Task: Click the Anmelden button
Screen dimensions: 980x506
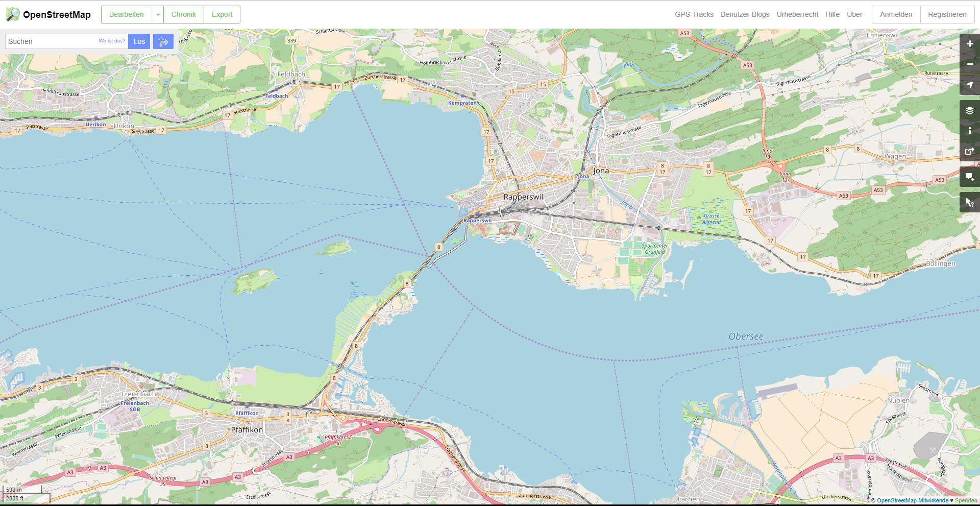Action: pyautogui.click(x=895, y=14)
